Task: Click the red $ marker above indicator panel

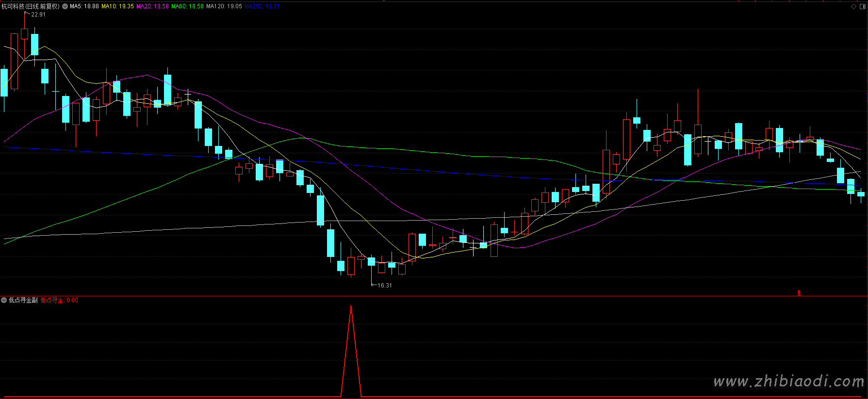Action: tap(799, 293)
